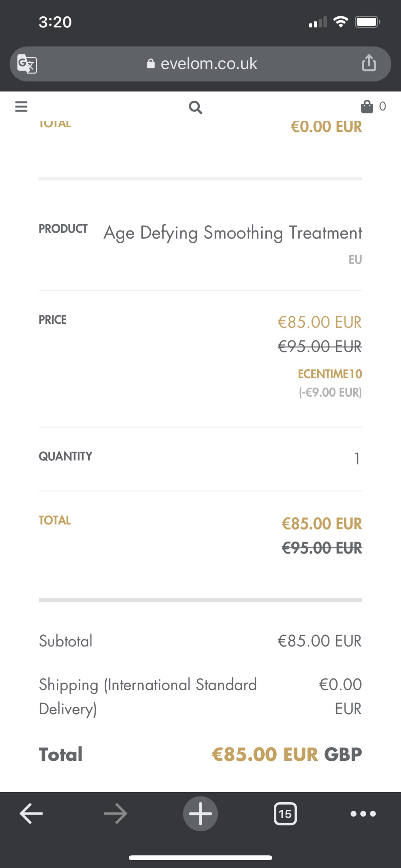Open the shopping bag cart icon

367,107
